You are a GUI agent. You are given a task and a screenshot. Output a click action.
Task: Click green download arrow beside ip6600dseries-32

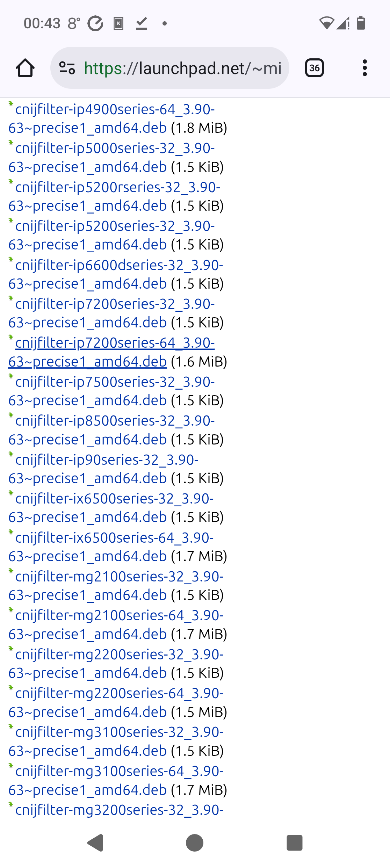tap(11, 259)
